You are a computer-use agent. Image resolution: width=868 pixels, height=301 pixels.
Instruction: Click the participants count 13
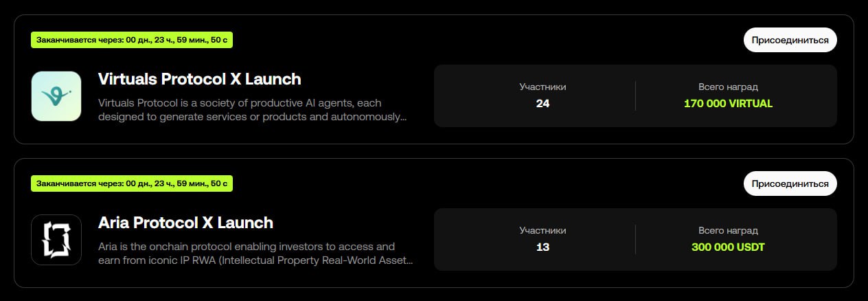tap(542, 247)
